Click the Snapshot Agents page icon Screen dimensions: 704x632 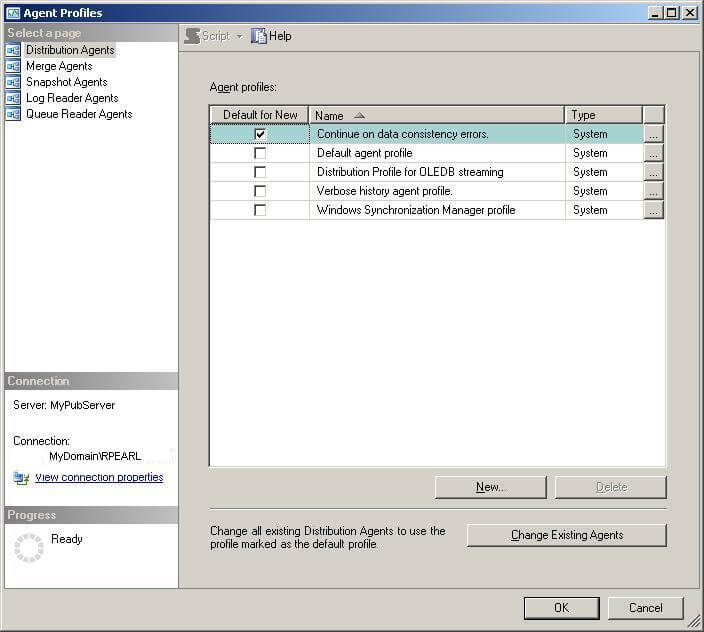click(13, 82)
